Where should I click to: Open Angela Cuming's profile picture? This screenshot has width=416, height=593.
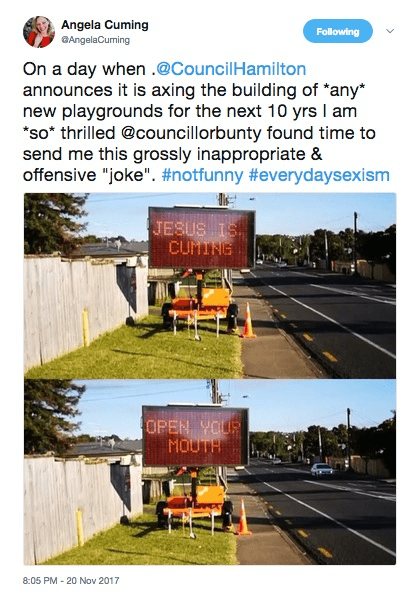(x=39, y=32)
